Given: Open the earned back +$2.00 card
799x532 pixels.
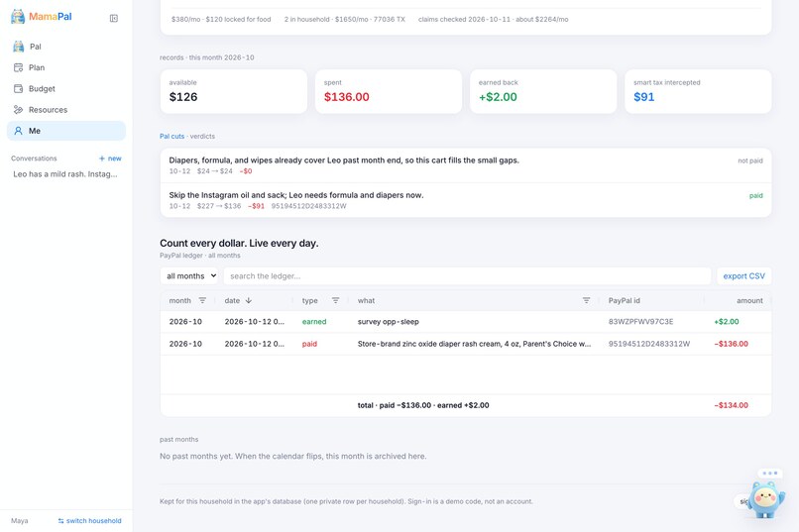Looking at the screenshot, I should (543, 91).
